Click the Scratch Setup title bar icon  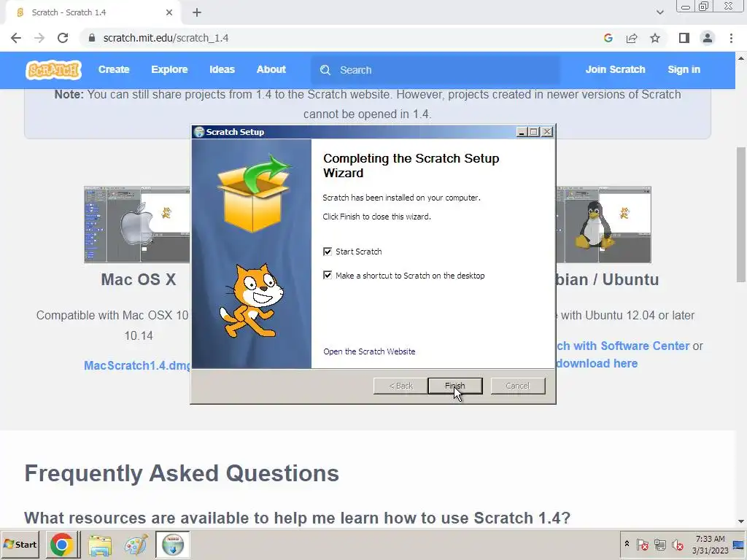[x=199, y=132]
